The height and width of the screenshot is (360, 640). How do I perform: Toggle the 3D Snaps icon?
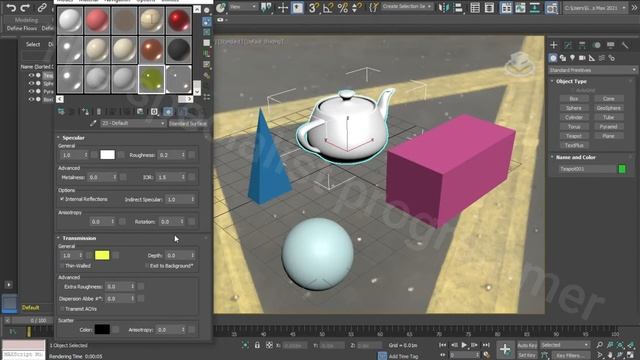coord(313,7)
